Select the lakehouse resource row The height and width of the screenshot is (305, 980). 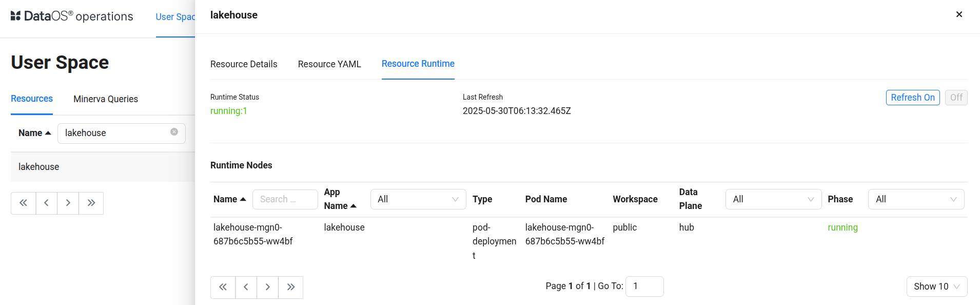pyautogui.click(x=39, y=167)
